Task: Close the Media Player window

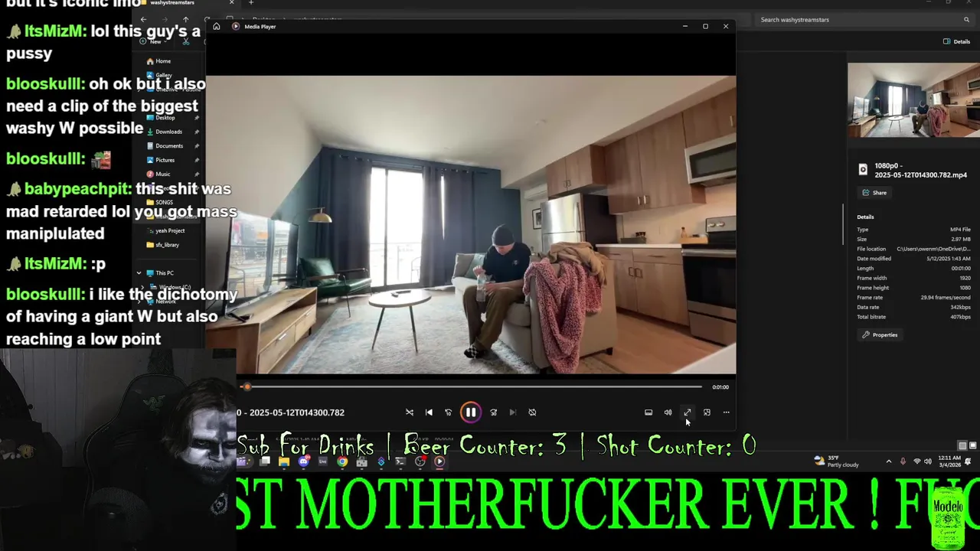Action: [726, 27]
